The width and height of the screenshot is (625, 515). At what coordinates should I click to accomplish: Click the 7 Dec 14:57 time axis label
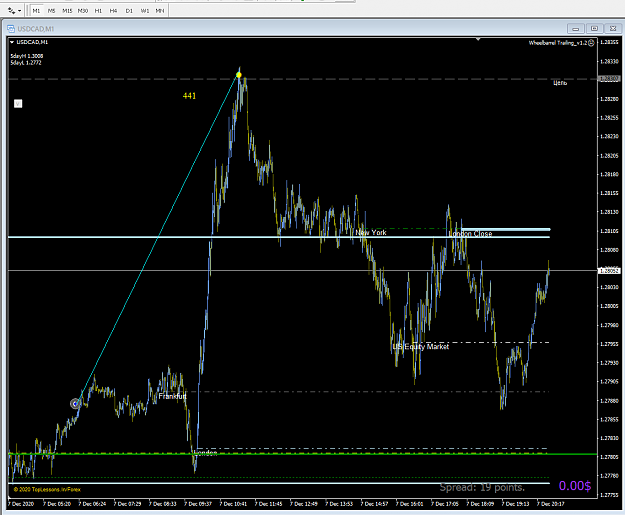(374, 504)
